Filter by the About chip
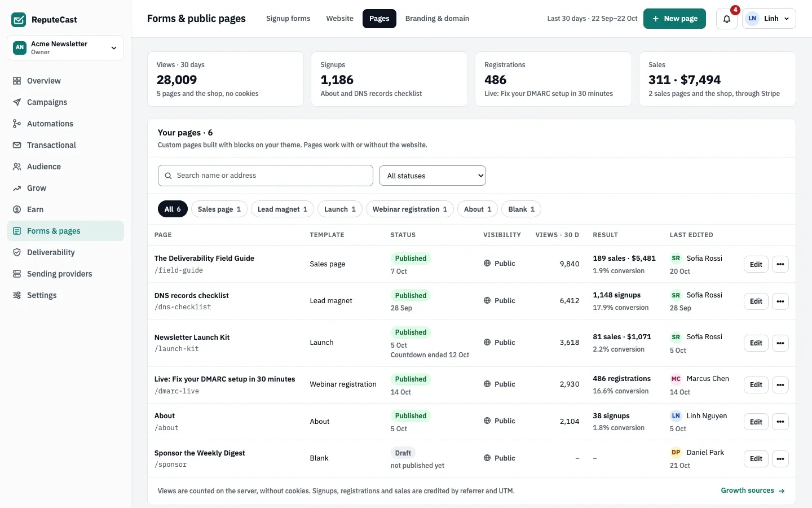812x508 pixels. (x=478, y=209)
